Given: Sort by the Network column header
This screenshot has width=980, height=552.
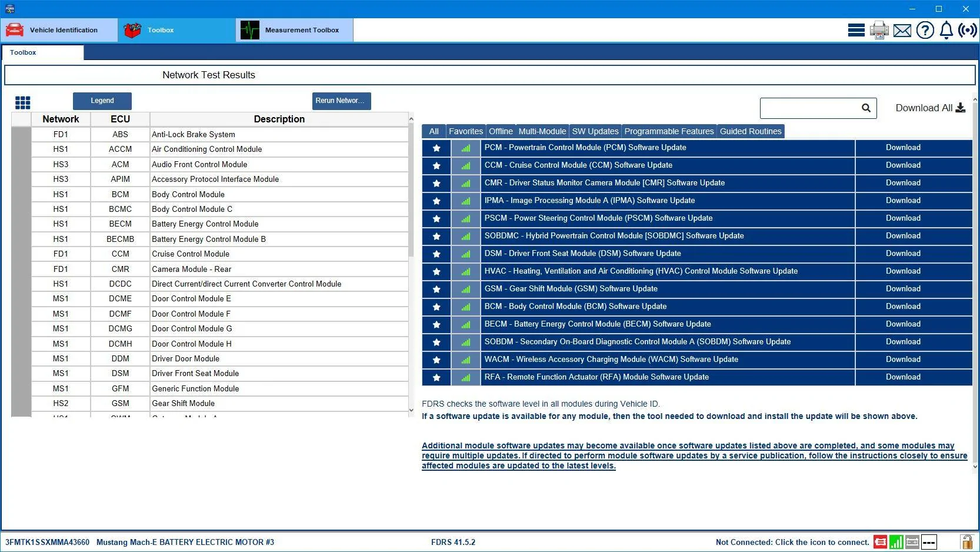Looking at the screenshot, I should pyautogui.click(x=61, y=119).
